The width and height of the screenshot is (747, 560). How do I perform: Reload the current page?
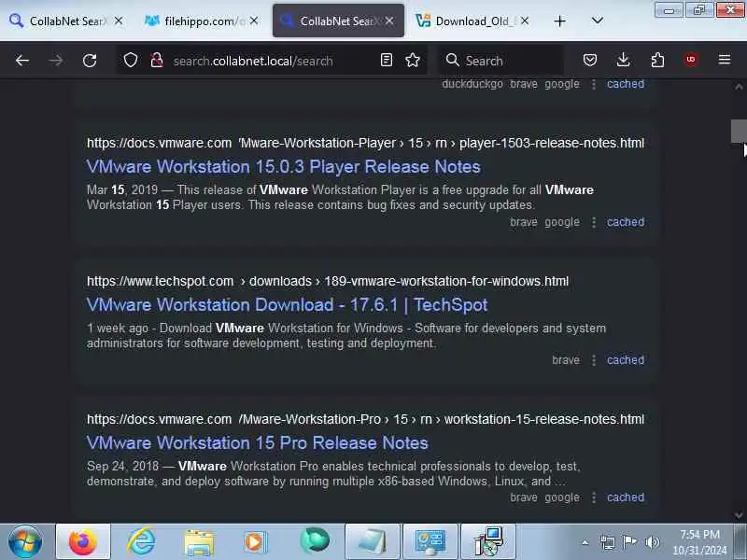click(90, 61)
